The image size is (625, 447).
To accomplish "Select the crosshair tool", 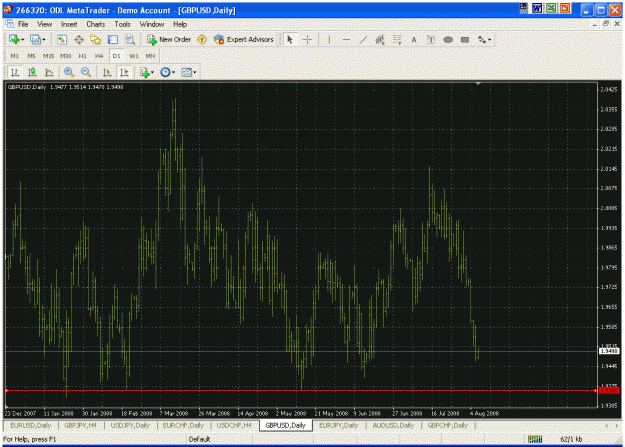I will pyautogui.click(x=307, y=39).
